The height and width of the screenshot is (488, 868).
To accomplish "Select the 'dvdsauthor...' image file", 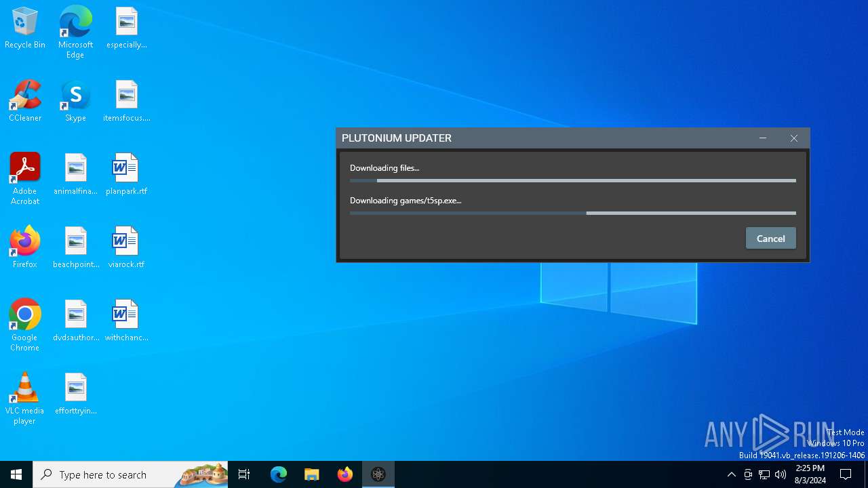I will pyautogui.click(x=75, y=321).
